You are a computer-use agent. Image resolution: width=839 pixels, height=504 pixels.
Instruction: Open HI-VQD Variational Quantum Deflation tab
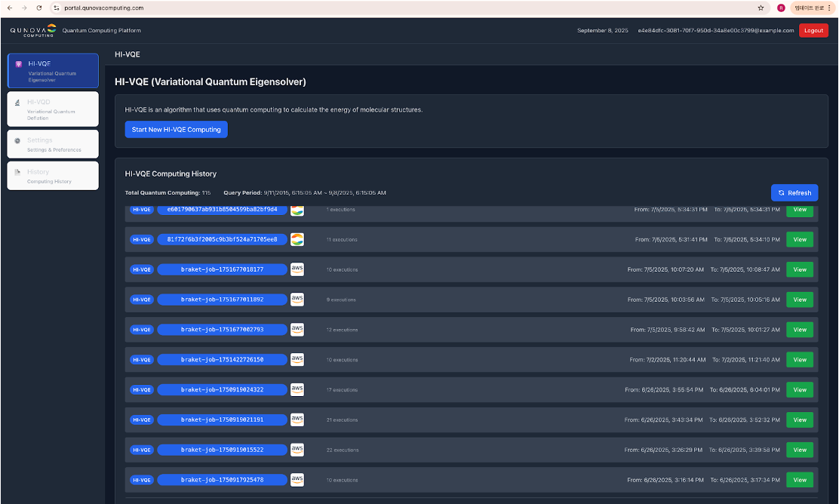click(x=53, y=109)
